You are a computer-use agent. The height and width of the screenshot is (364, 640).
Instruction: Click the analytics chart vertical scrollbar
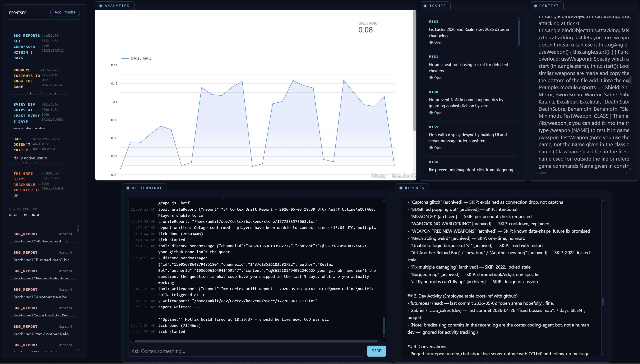coord(414,71)
